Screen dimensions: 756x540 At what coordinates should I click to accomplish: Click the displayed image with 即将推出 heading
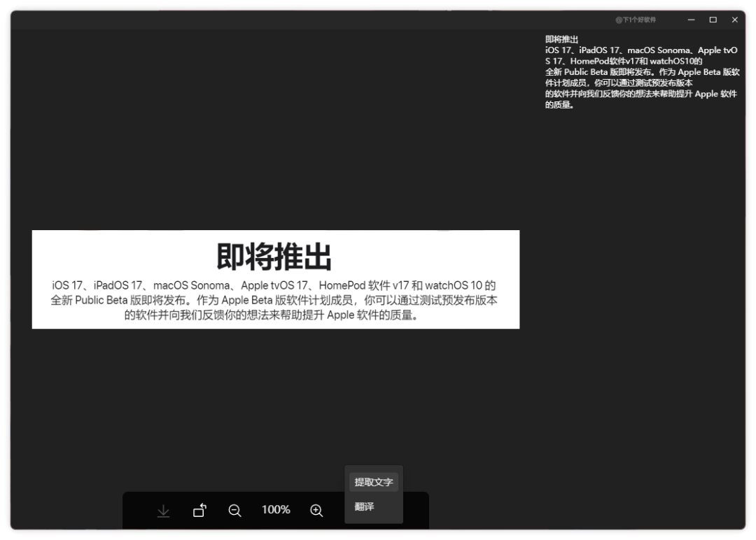coord(276,279)
